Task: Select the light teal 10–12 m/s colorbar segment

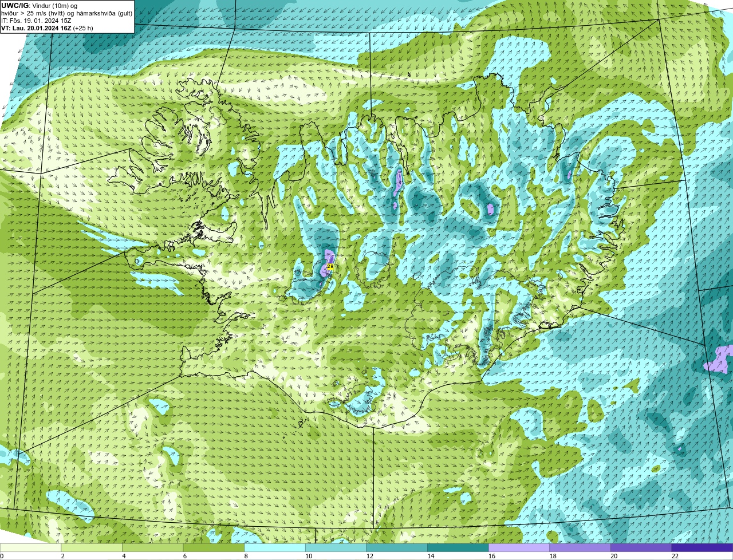Action: click(x=336, y=548)
